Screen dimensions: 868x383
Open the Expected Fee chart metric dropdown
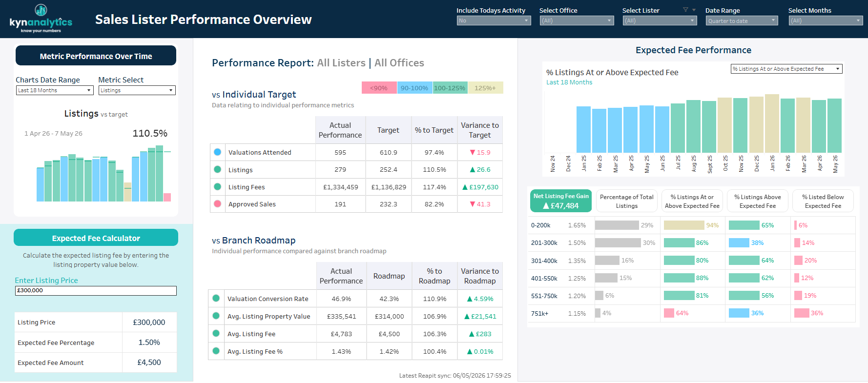tap(786, 69)
